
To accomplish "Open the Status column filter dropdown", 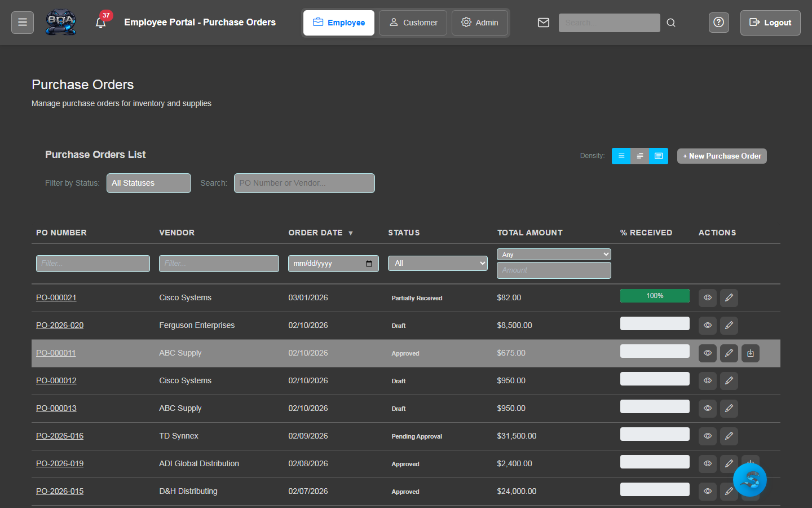I will 438,263.
